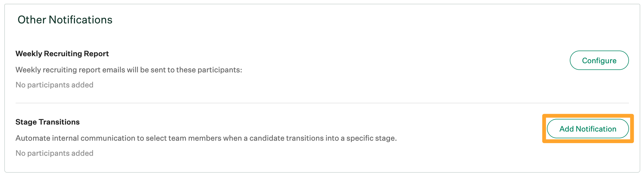Click the empty area beside Other Notifications heading

pyautogui.click(x=323, y=19)
